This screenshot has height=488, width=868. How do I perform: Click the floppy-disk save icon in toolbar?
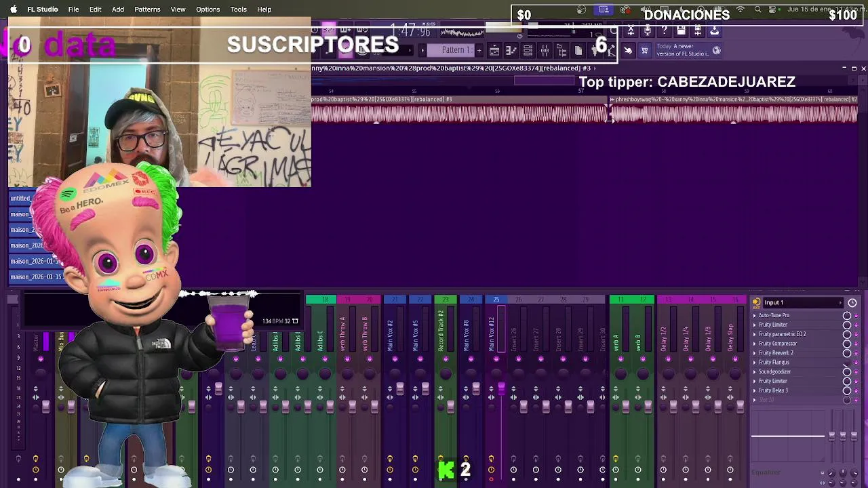[681, 30]
